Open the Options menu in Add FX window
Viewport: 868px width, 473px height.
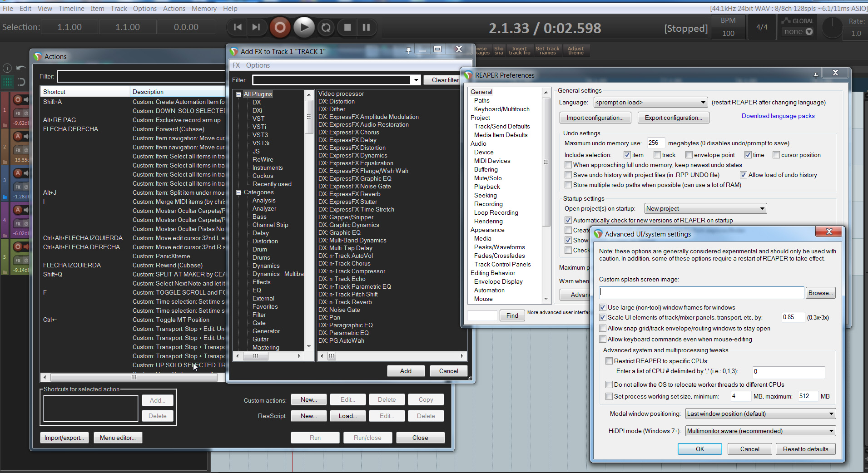click(258, 65)
